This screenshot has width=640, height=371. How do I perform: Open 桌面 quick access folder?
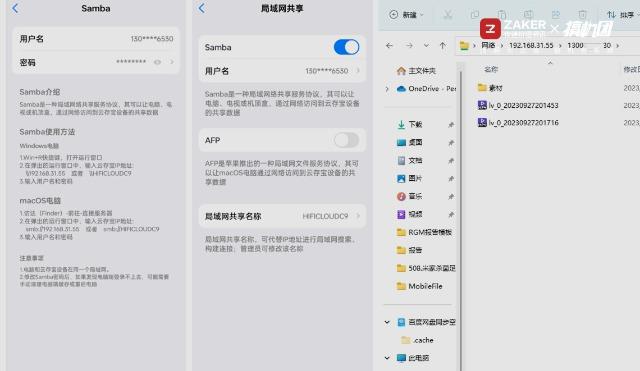410,142
